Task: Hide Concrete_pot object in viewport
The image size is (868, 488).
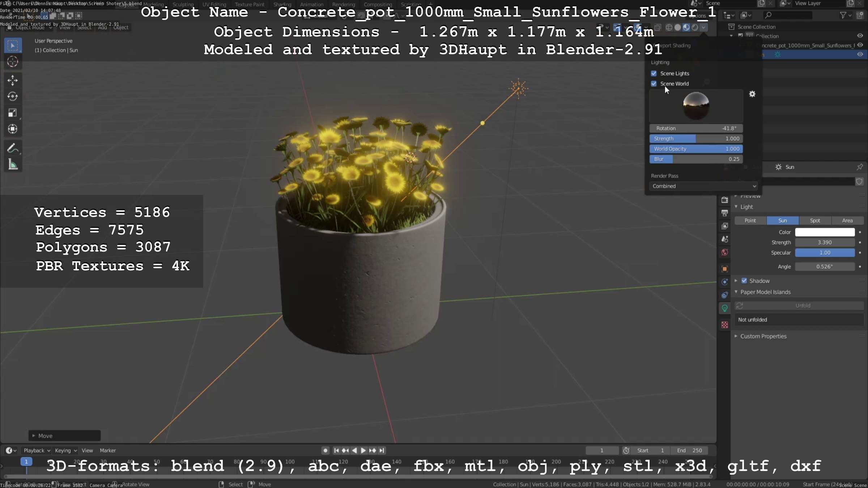Action: point(860,45)
